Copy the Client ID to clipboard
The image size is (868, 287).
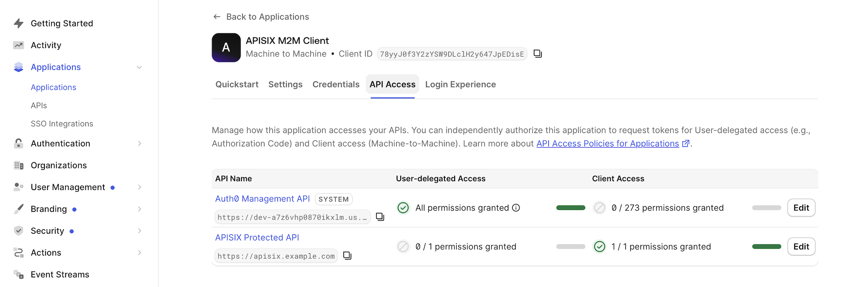point(538,54)
